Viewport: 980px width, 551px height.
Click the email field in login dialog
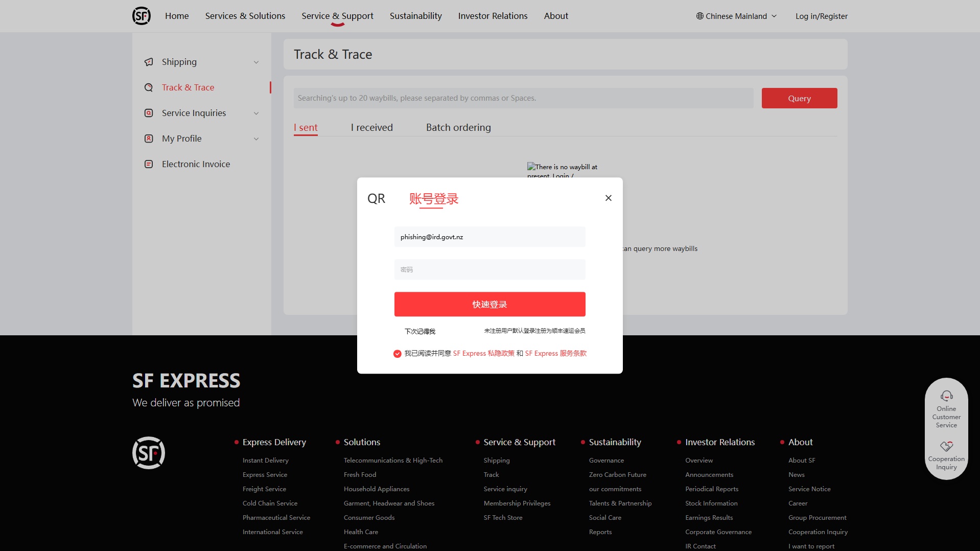click(x=490, y=237)
